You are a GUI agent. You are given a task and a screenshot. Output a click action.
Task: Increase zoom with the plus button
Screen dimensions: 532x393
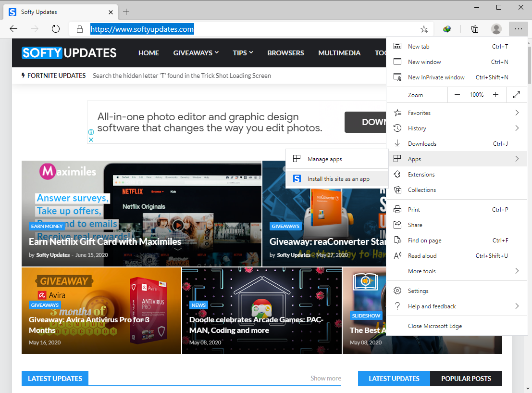pyautogui.click(x=495, y=95)
